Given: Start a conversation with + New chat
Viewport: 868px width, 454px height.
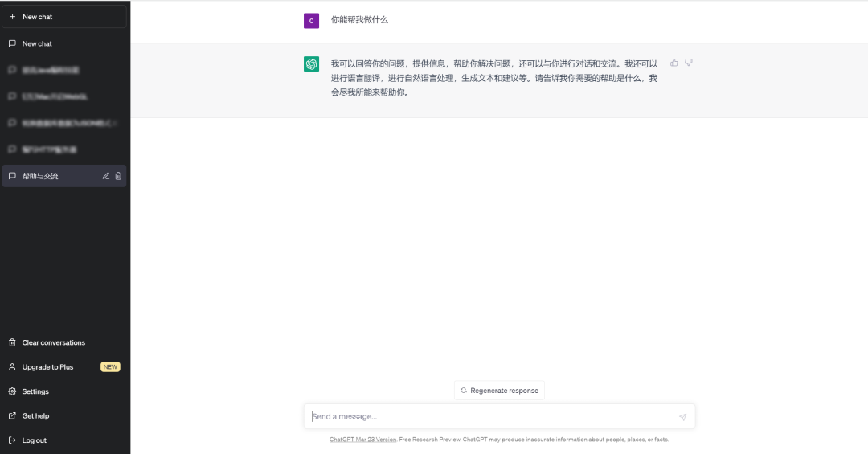Looking at the screenshot, I should tap(64, 17).
